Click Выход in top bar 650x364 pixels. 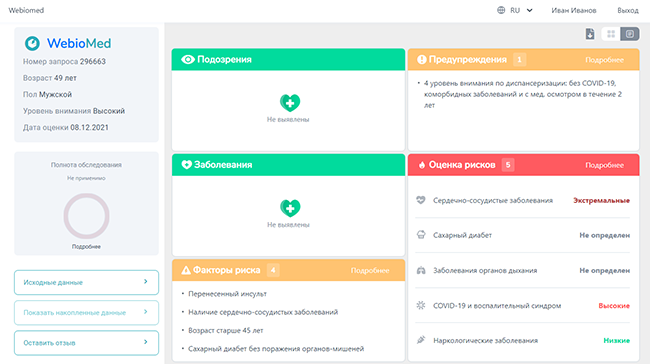[628, 10]
